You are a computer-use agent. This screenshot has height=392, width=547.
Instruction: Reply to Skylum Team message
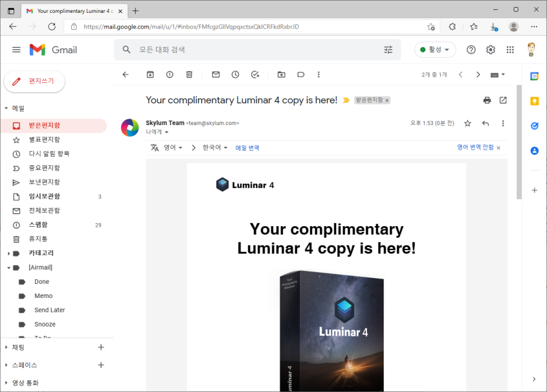(x=485, y=123)
